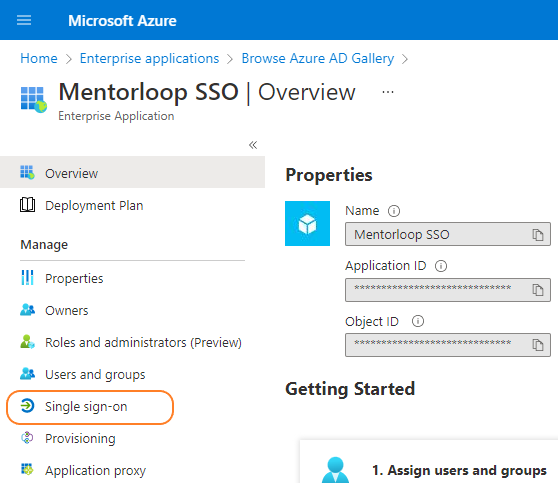The width and height of the screenshot is (558, 483).
Task: Select Overview in the sidebar
Action: pos(132,172)
